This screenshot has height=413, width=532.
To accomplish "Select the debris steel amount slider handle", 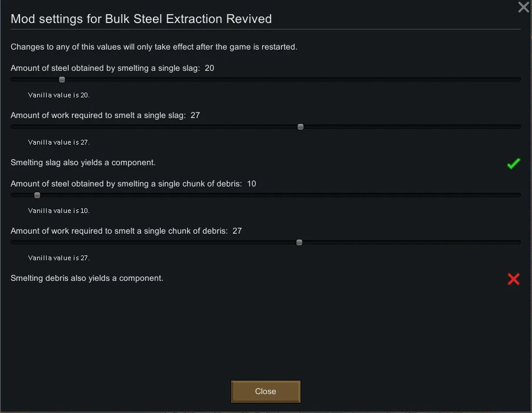I will pos(37,195).
